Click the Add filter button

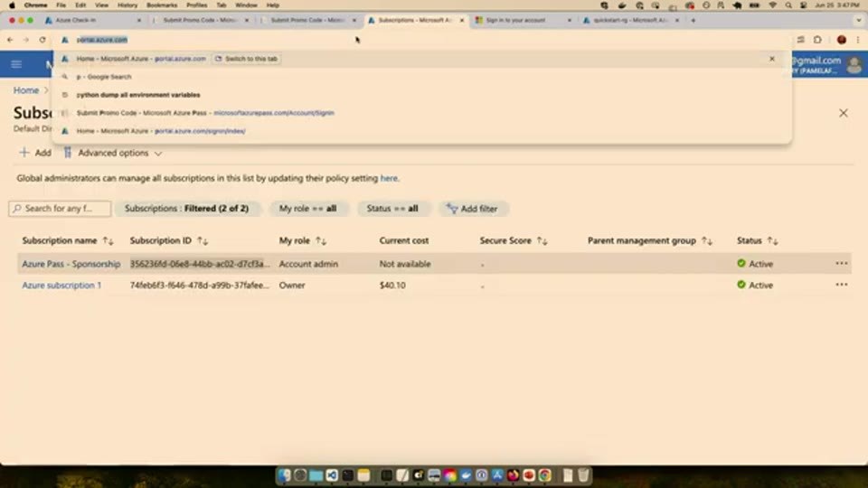pyautogui.click(x=472, y=209)
